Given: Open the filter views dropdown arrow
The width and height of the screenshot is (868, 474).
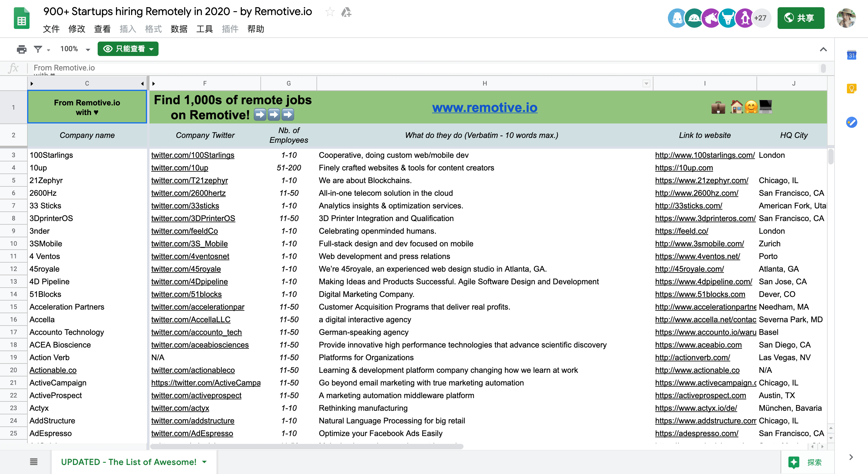Looking at the screenshot, I should tap(49, 50).
